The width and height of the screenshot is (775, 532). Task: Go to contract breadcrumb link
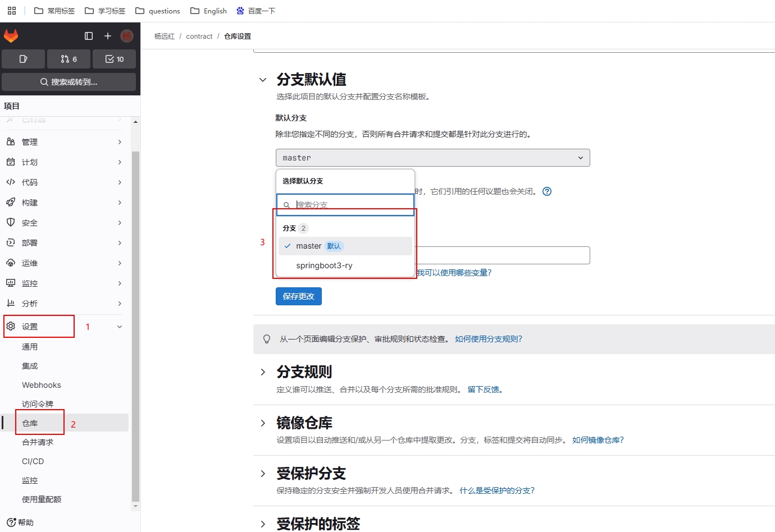pos(199,36)
